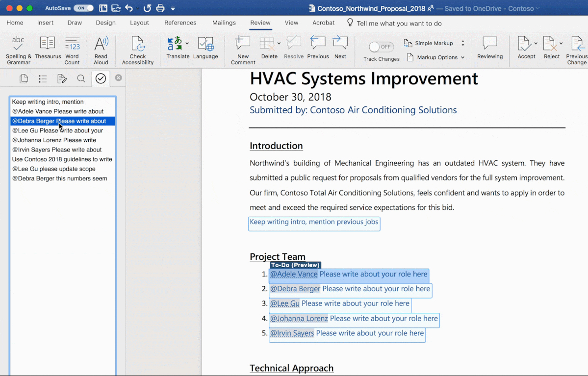This screenshot has width=588, height=376.
Task: Turn AutoSave off
Action: 84,8
